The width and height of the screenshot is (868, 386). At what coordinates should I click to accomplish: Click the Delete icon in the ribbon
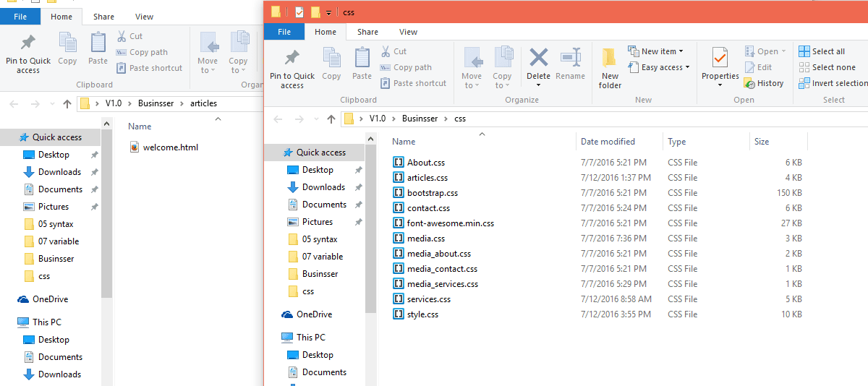pos(538,58)
